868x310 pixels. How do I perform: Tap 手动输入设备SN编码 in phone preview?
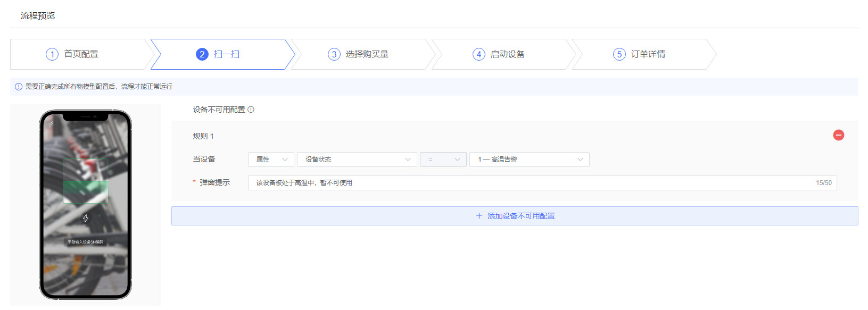pyautogui.click(x=86, y=242)
